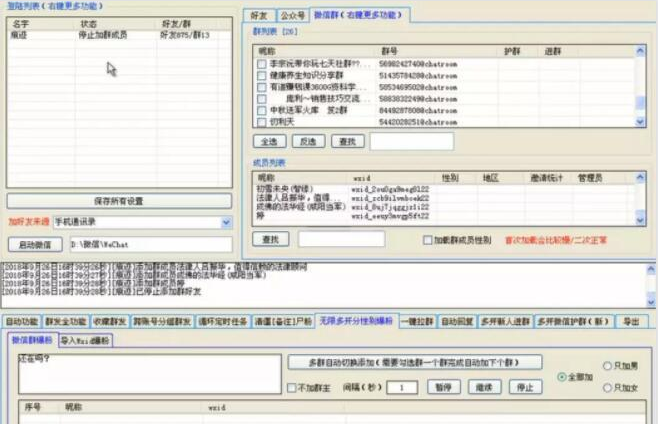Image resolution: width=658 pixels, height=424 pixels.
Task: Switch to the 好友 tab
Action: pyautogui.click(x=258, y=15)
